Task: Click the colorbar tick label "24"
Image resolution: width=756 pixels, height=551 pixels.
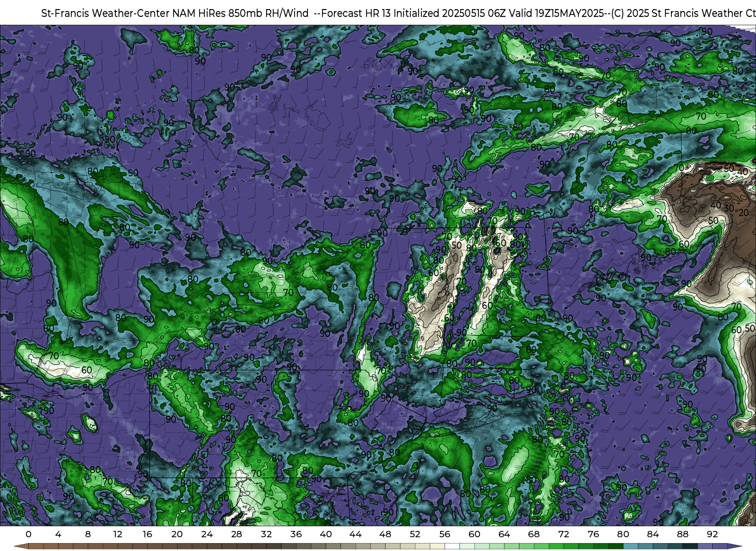Action: [x=207, y=534]
